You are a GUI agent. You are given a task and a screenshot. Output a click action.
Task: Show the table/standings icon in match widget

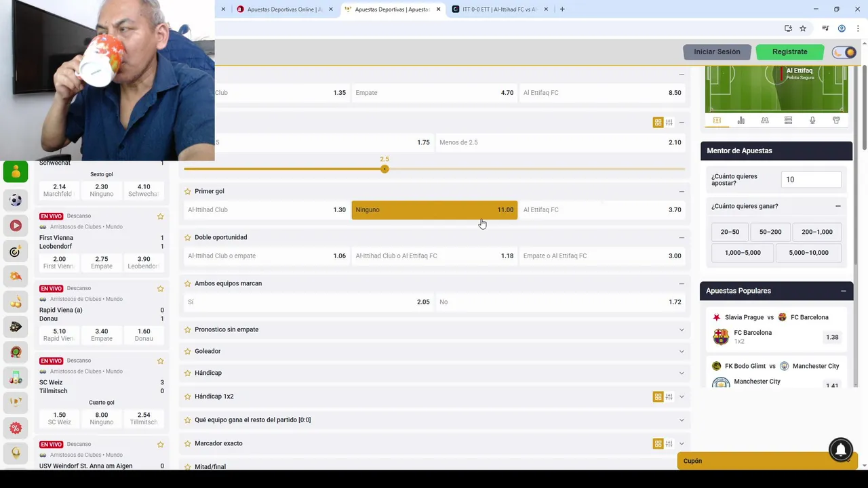[788, 121]
